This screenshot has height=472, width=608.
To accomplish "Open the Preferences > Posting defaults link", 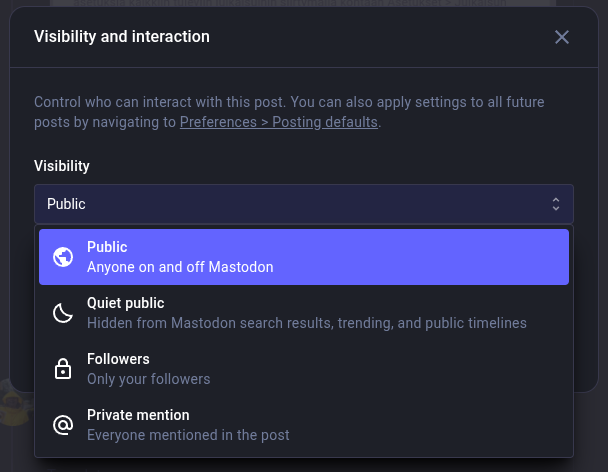I will (x=279, y=122).
